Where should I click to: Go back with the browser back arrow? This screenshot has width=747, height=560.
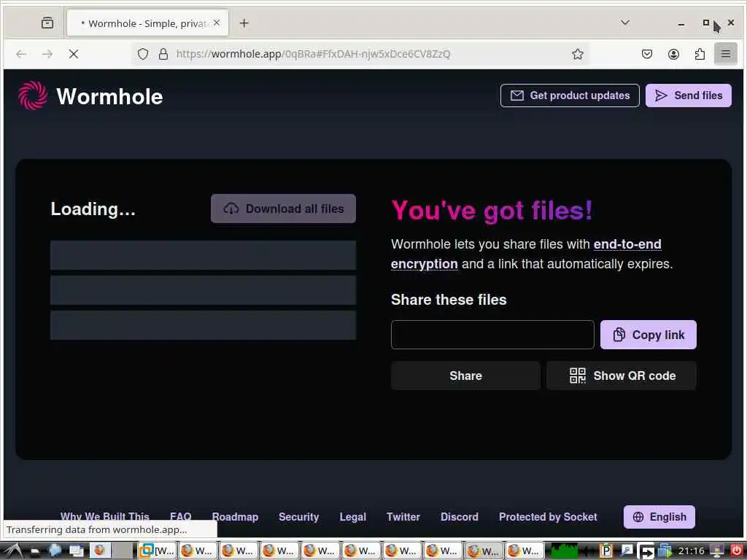coord(21,54)
